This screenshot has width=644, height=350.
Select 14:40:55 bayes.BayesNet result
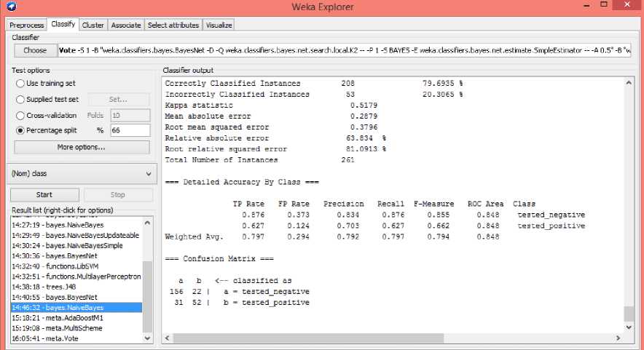click(x=76, y=297)
